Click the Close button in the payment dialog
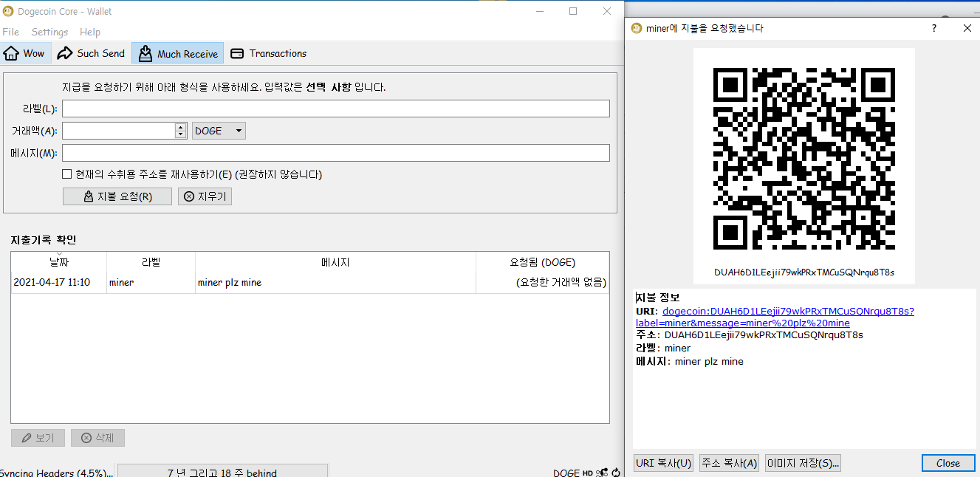The image size is (980, 477). point(948,463)
